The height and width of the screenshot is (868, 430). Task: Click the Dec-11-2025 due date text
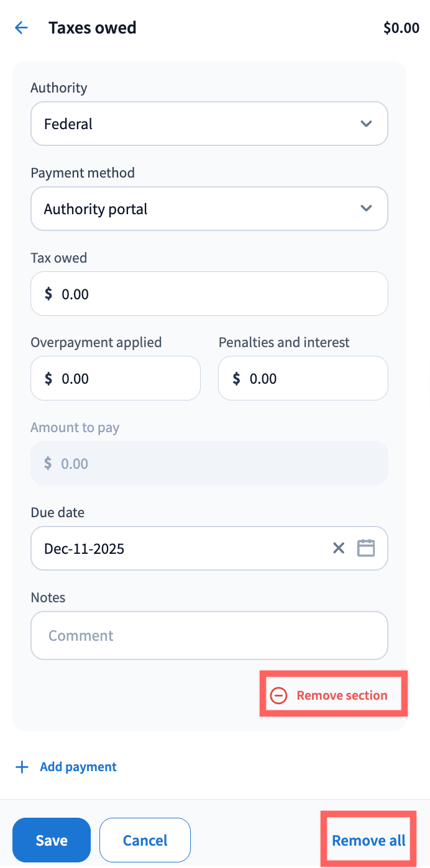coord(85,549)
